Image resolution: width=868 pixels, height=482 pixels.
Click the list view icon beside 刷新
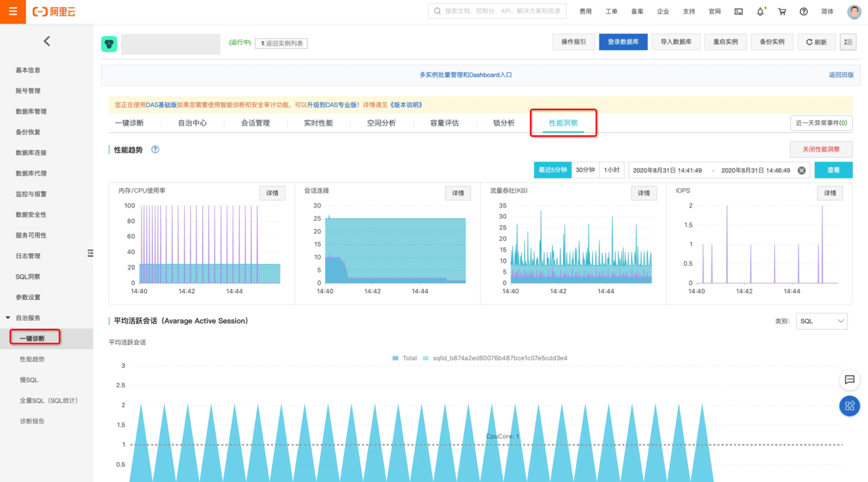click(848, 42)
